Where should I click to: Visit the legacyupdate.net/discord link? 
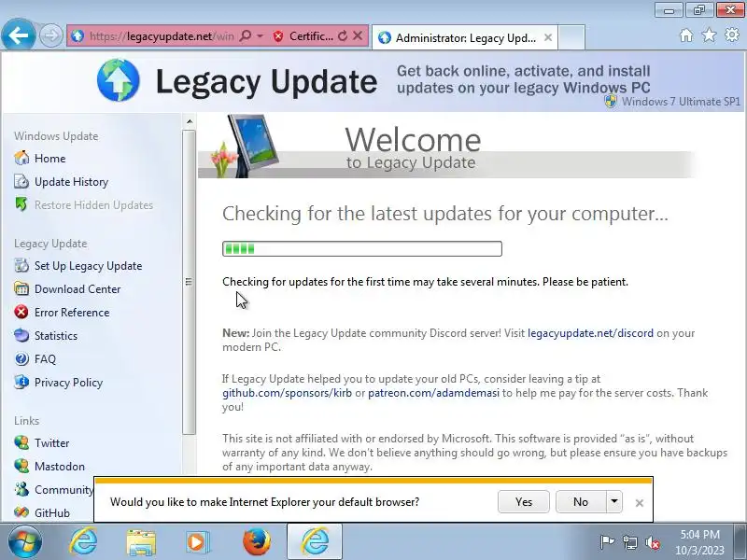point(590,333)
